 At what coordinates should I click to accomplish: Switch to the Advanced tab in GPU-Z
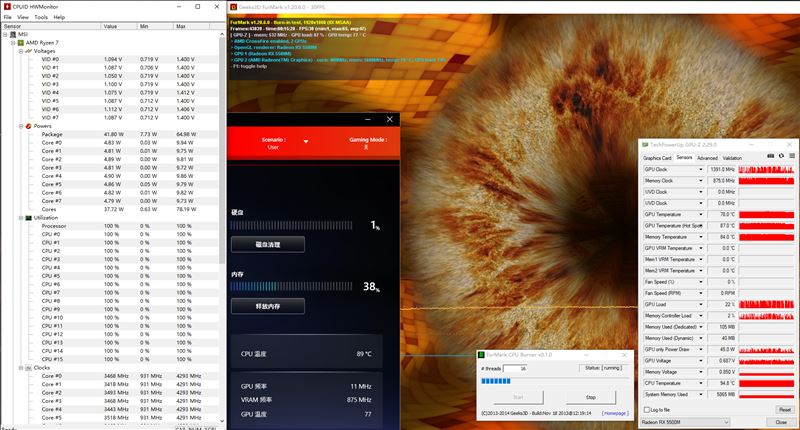click(x=707, y=158)
